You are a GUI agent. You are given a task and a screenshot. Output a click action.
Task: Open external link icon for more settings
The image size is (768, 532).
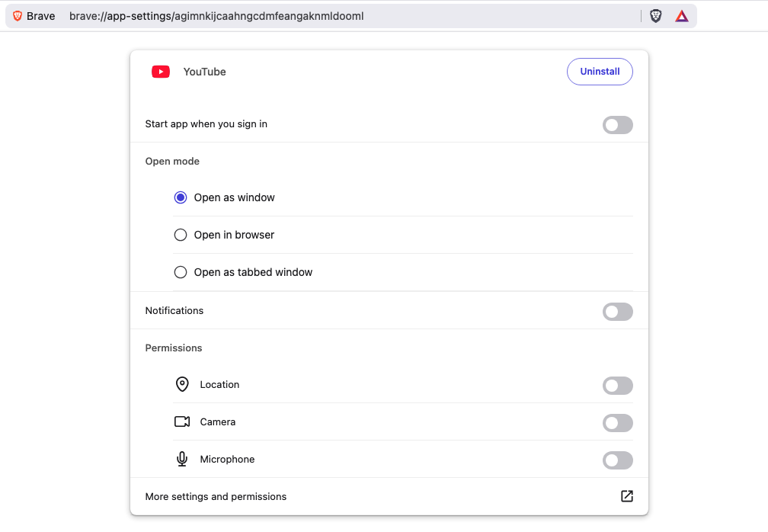[627, 496]
